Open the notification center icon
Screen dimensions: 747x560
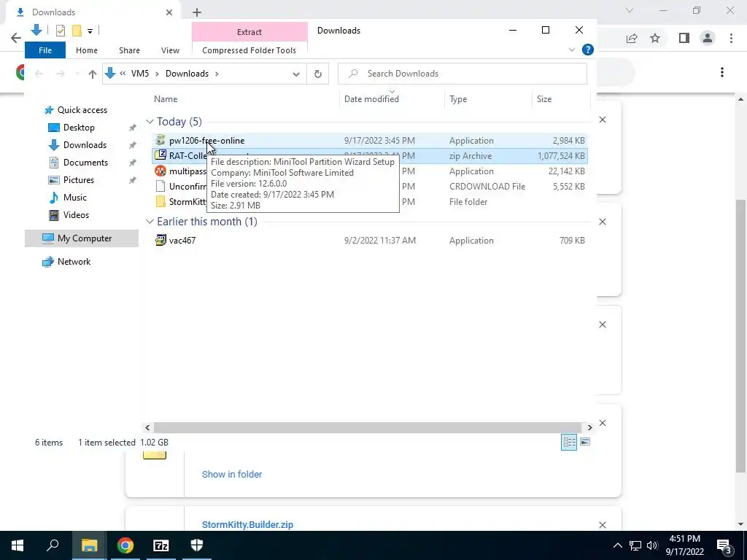click(x=724, y=545)
